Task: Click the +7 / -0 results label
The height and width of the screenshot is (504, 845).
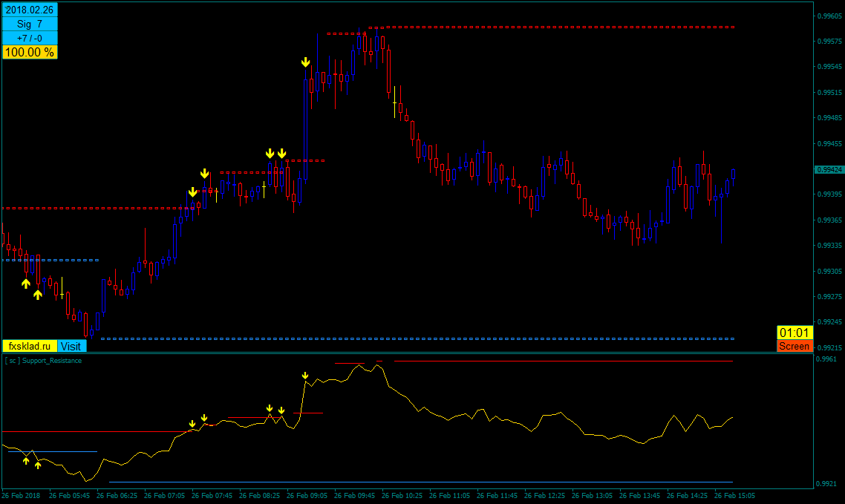Action: point(30,39)
